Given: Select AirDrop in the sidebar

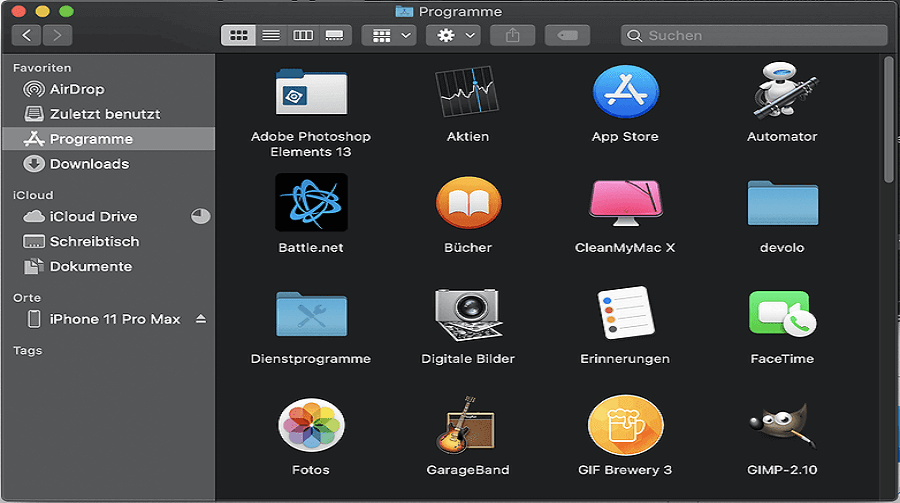Looking at the screenshot, I should tap(108, 89).
